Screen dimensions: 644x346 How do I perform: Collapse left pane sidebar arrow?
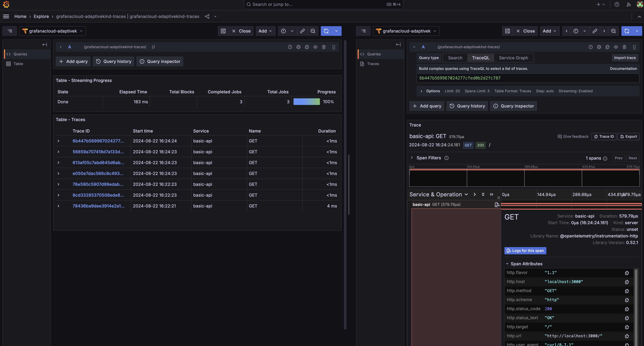(44, 44)
